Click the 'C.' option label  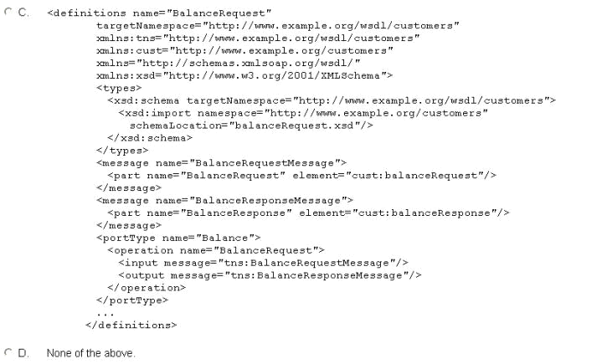coord(23,13)
